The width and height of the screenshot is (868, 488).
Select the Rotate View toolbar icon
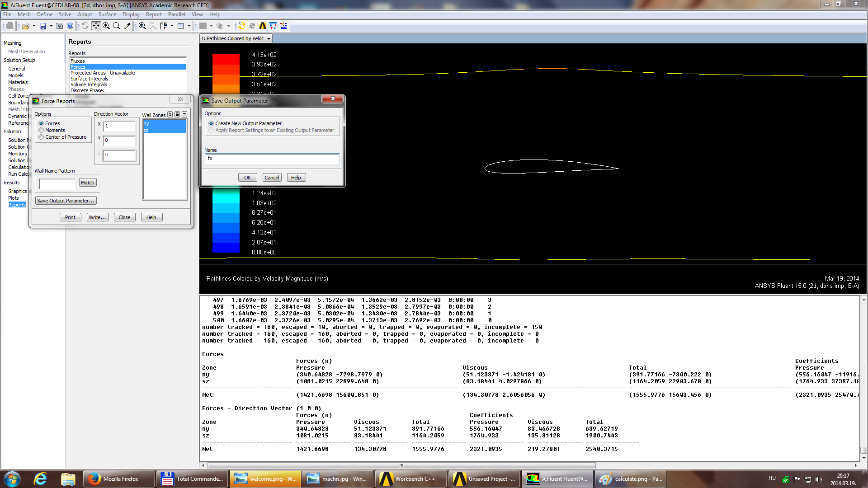click(x=85, y=26)
